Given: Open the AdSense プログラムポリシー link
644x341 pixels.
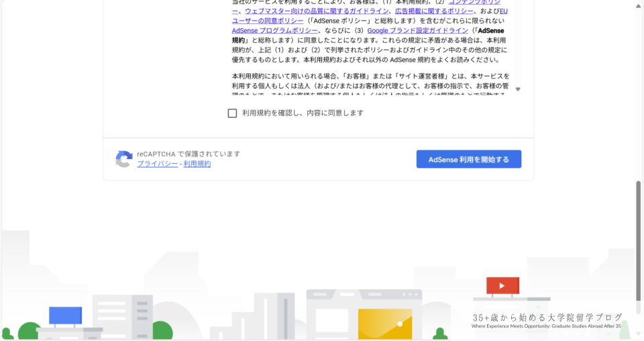Looking at the screenshot, I should click(275, 31).
